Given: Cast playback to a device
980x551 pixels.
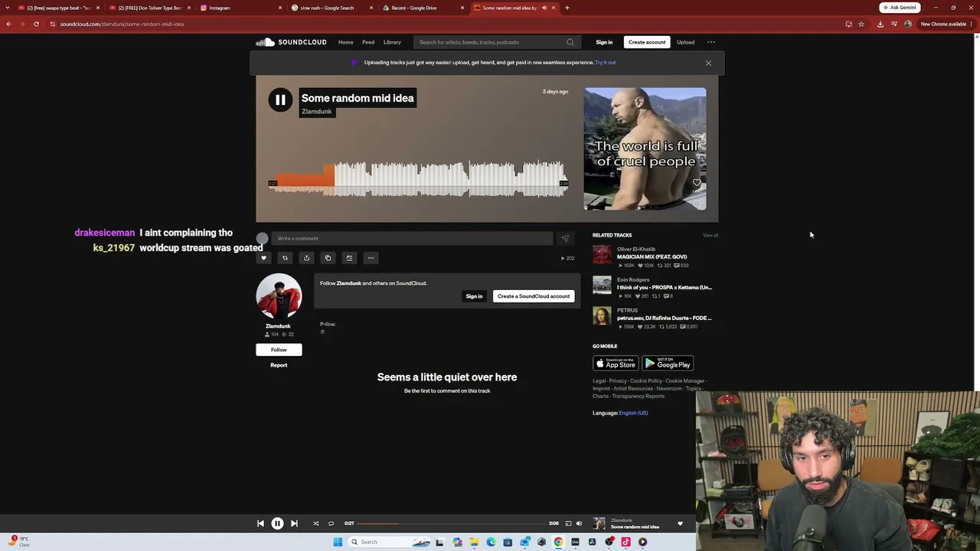Looking at the screenshot, I should [568, 523].
